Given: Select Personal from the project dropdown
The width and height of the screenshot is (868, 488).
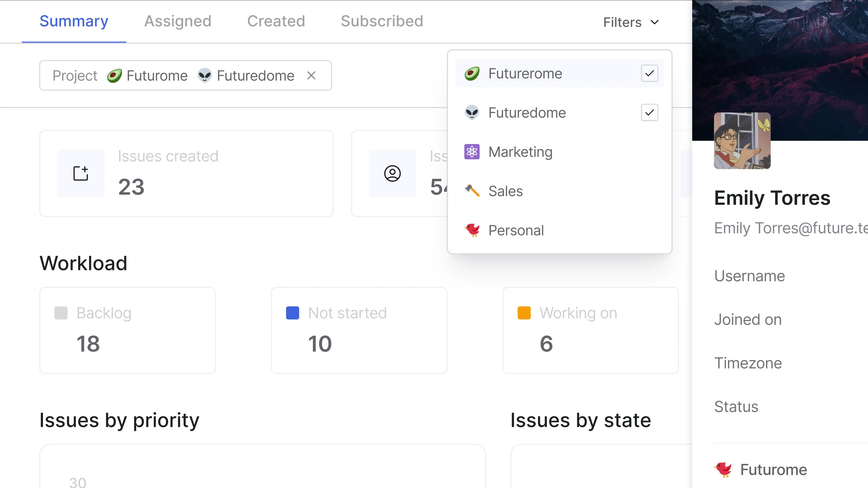Looking at the screenshot, I should [x=516, y=230].
